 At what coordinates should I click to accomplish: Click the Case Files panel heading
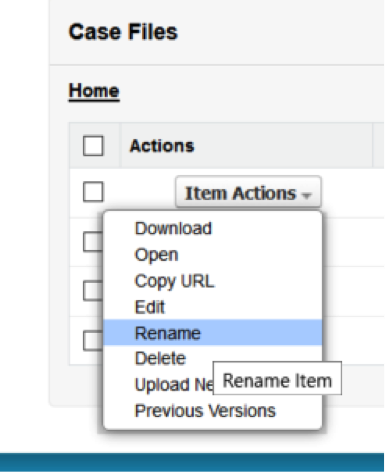click(123, 32)
